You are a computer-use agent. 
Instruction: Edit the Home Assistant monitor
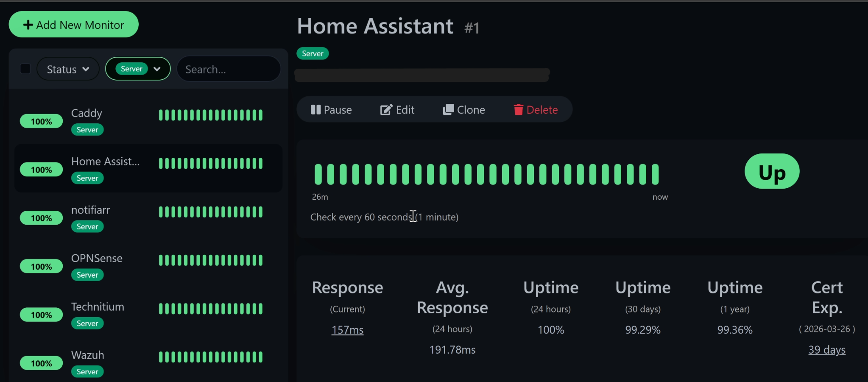[x=397, y=110]
